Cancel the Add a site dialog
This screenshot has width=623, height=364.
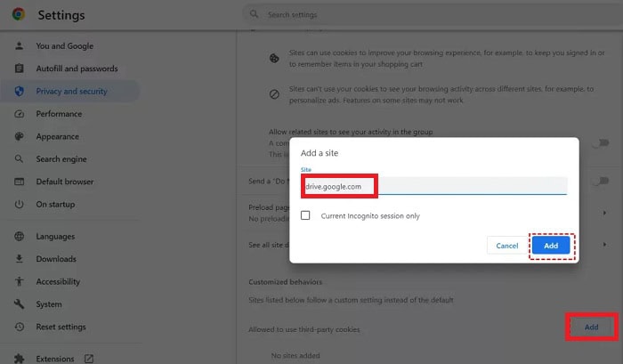[x=507, y=246]
